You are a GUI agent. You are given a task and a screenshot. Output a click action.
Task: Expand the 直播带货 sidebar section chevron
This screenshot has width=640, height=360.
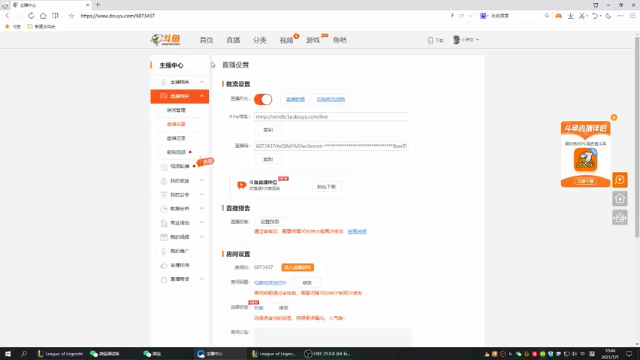[202, 279]
